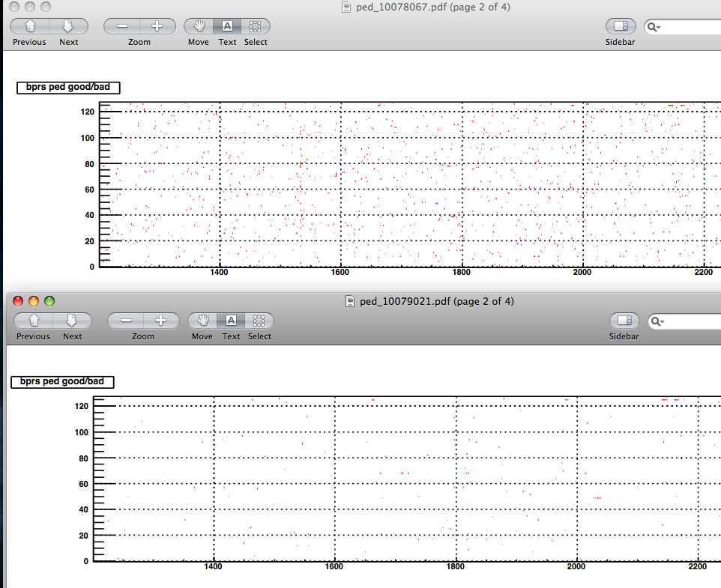Choose Text tool in ped_10079021.pdf window

tap(231, 320)
